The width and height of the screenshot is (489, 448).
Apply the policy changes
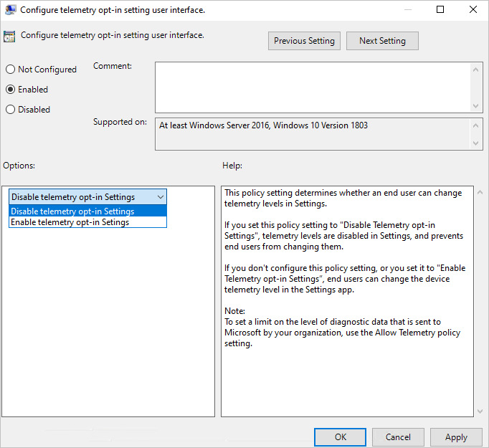pos(456,437)
